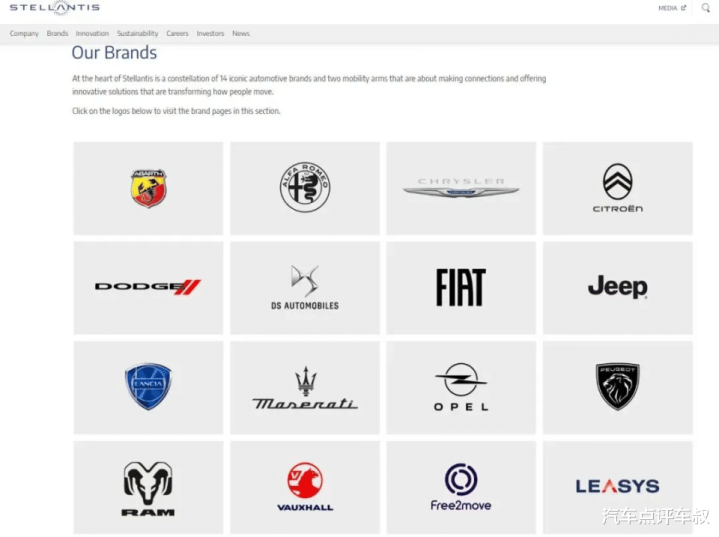
Task: Open the DS Automobiles logo
Action: pyautogui.click(x=305, y=288)
